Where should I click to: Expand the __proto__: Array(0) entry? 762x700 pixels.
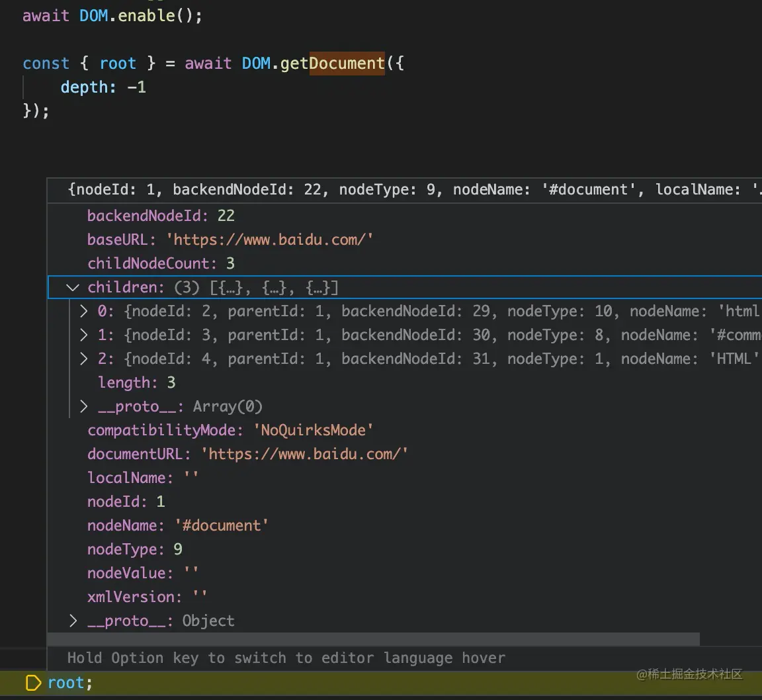[x=83, y=406]
